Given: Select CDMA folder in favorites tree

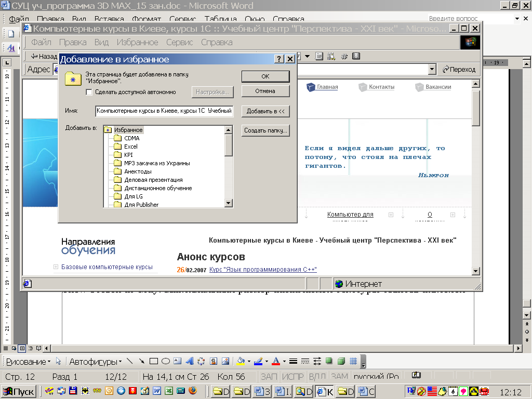Looking at the screenshot, I should [x=131, y=138].
